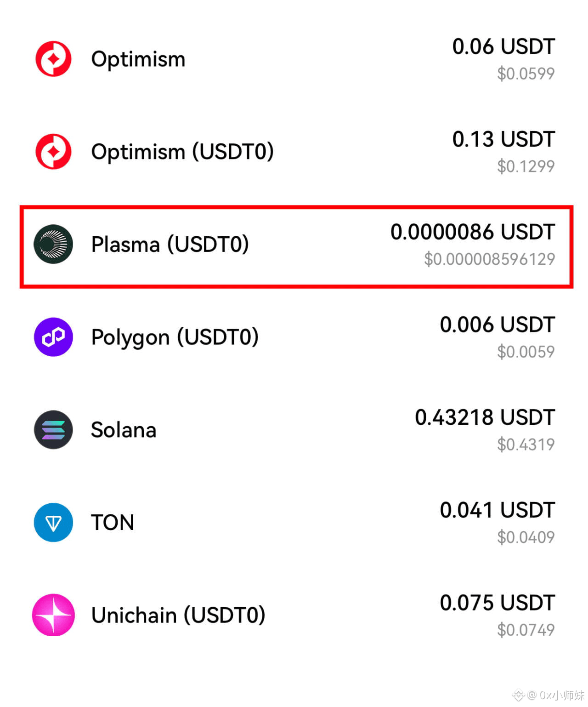Image resolution: width=588 pixels, height=707 pixels.
Task: Select the TON network name
Action: point(113,523)
